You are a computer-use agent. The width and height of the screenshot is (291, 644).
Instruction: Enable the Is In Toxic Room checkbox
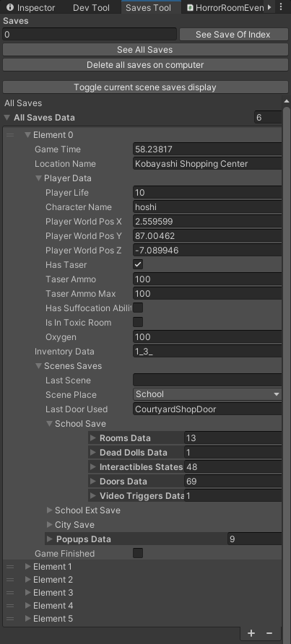click(138, 322)
